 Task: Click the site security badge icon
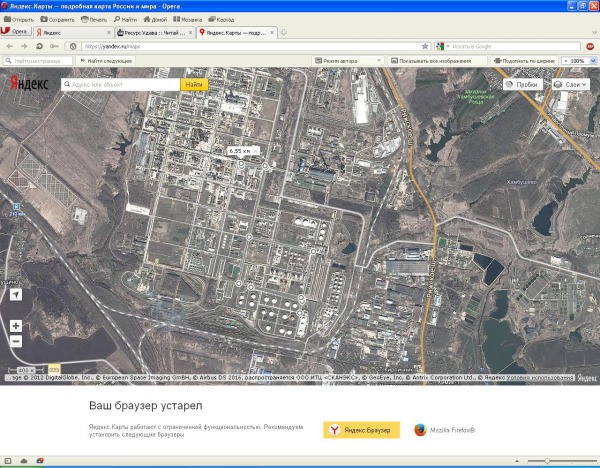click(x=73, y=46)
